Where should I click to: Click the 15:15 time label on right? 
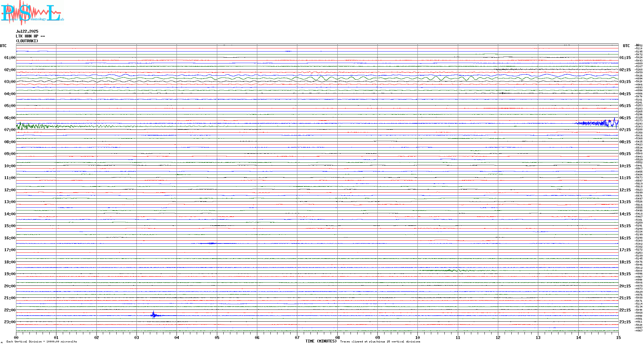click(625, 226)
